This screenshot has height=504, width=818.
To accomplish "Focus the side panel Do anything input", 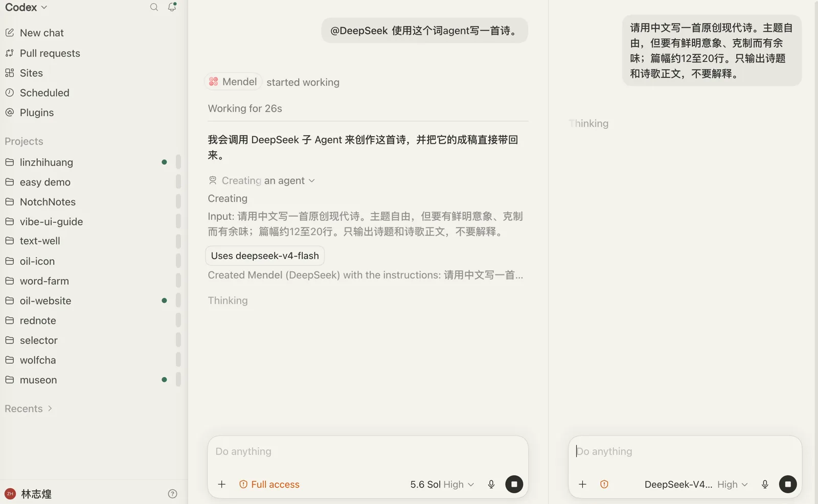I will pyautogui.click(x=685, y=451).
